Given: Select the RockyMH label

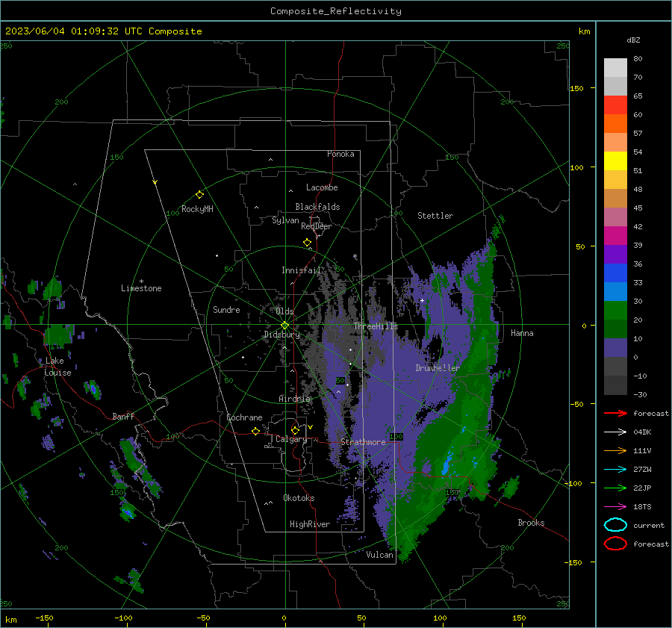Looking at the screenshot, I should 197,209.
